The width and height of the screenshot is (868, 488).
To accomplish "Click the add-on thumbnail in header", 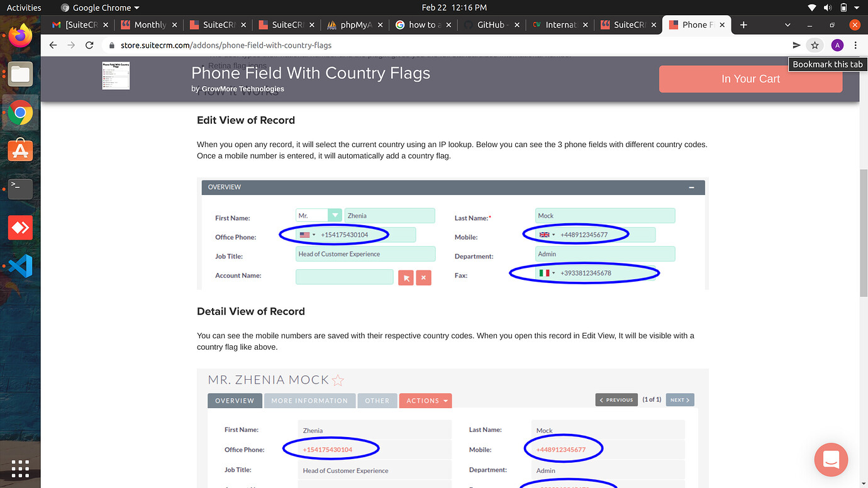I will point(116,75).
